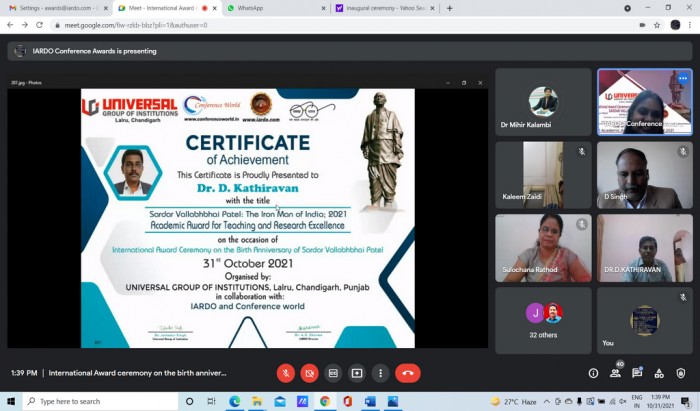This screenshot has height=411, width=700.
Task: Open the chat with everyone icon
Action: click(637, 373)
